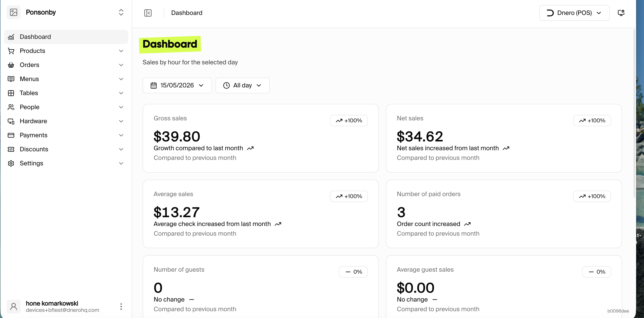644x318 pixels.
Task: Open the Dnero (POS) selector dropdown
Action: point(574,13)
